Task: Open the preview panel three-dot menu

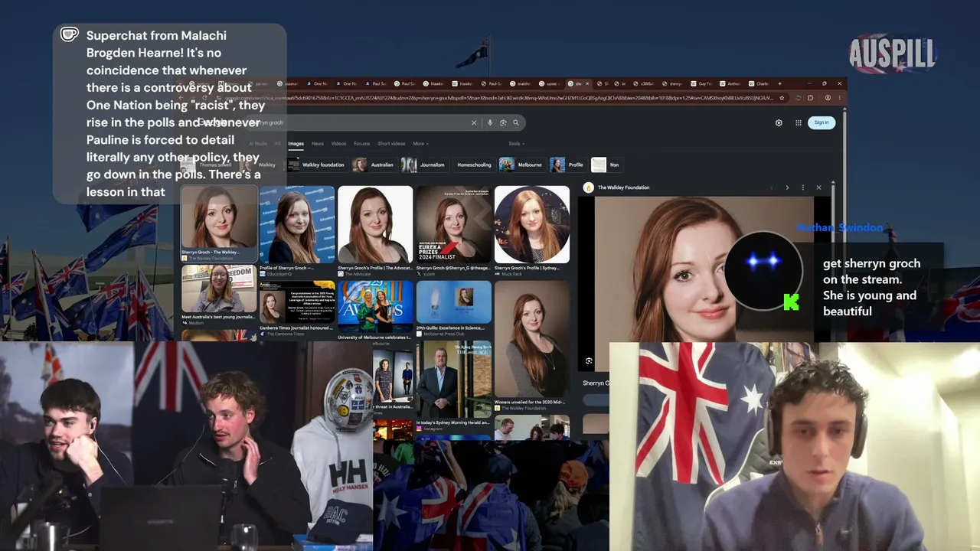Action: [802, 187]
